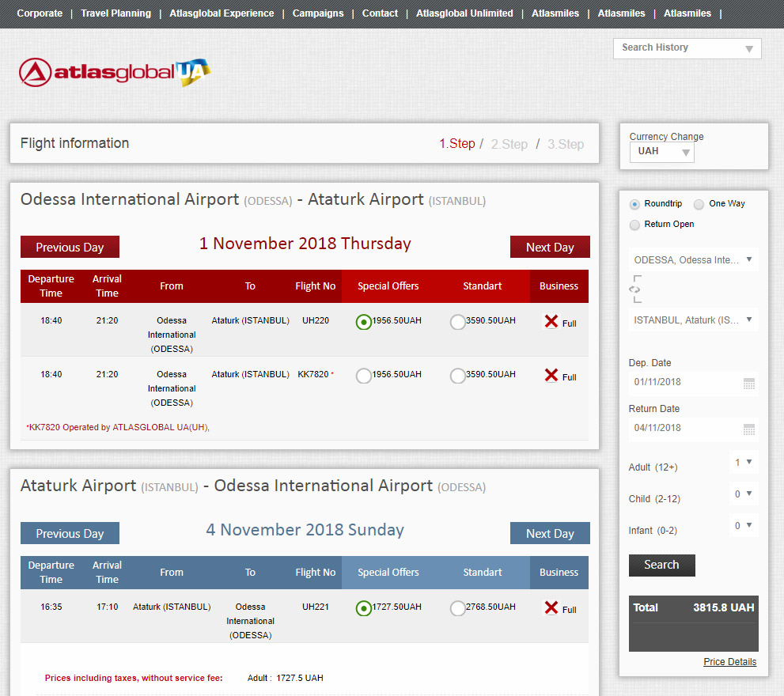The width and height of the screenshot is (784, 696).
Task: Pick Standart 2768.50UAH fare for UH221
Action: pos(457,608)
